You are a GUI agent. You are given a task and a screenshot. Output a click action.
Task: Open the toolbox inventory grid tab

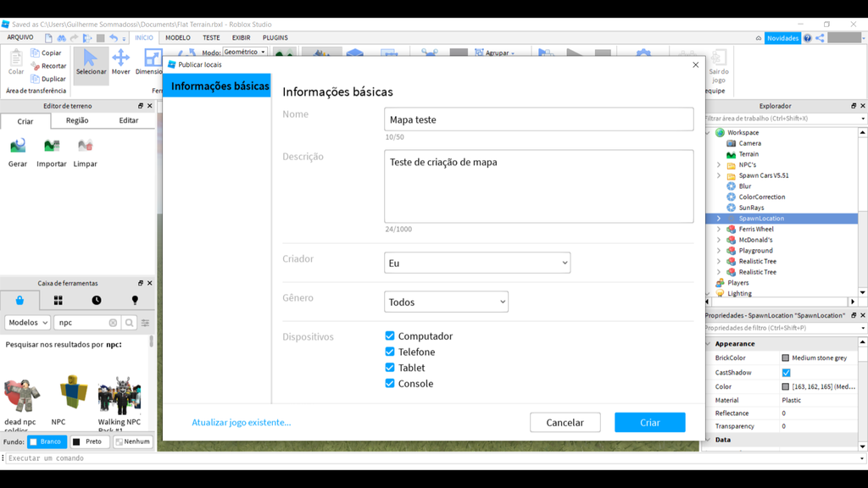(58, 300)
